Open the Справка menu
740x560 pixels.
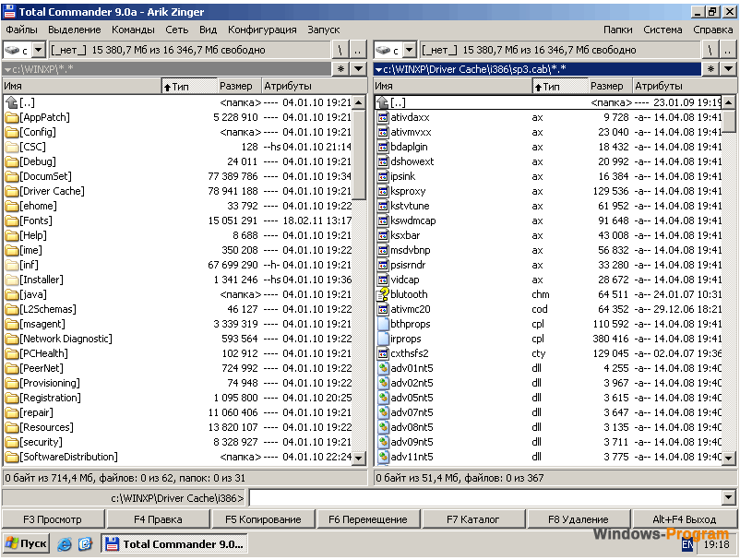coord(712,30)
